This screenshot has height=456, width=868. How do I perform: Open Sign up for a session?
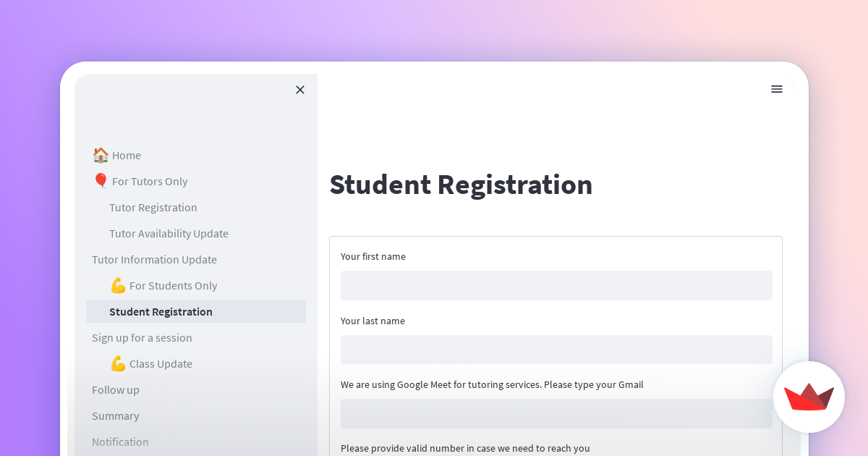[x=142, y=337]
